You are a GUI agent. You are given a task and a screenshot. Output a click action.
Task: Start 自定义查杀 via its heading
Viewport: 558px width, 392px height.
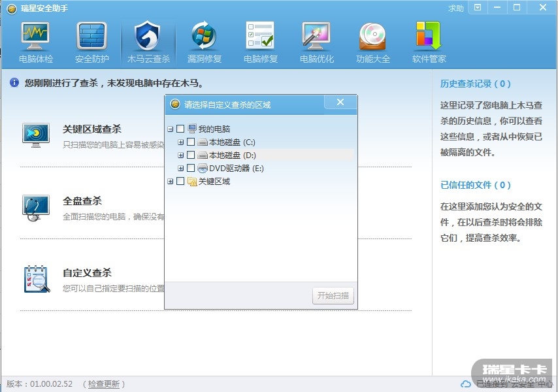pos(87,273)
